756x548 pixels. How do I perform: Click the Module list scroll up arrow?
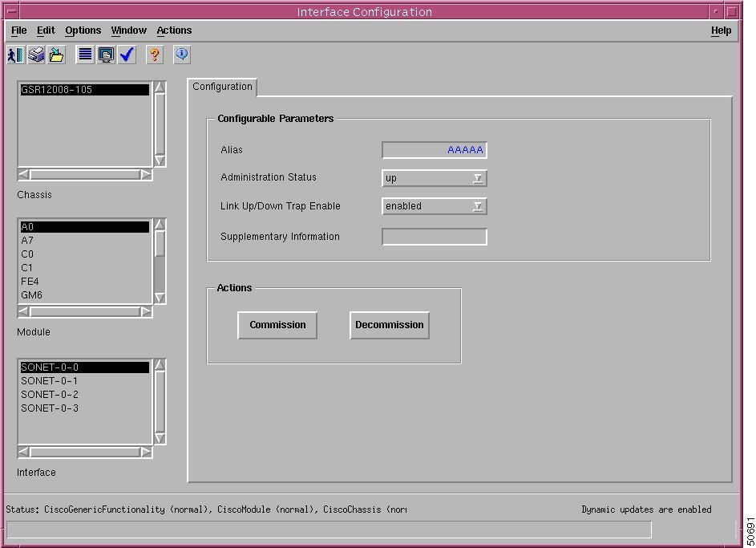pos(160,225)
